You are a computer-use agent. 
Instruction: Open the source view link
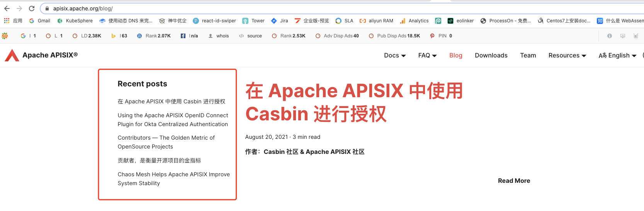250,36
